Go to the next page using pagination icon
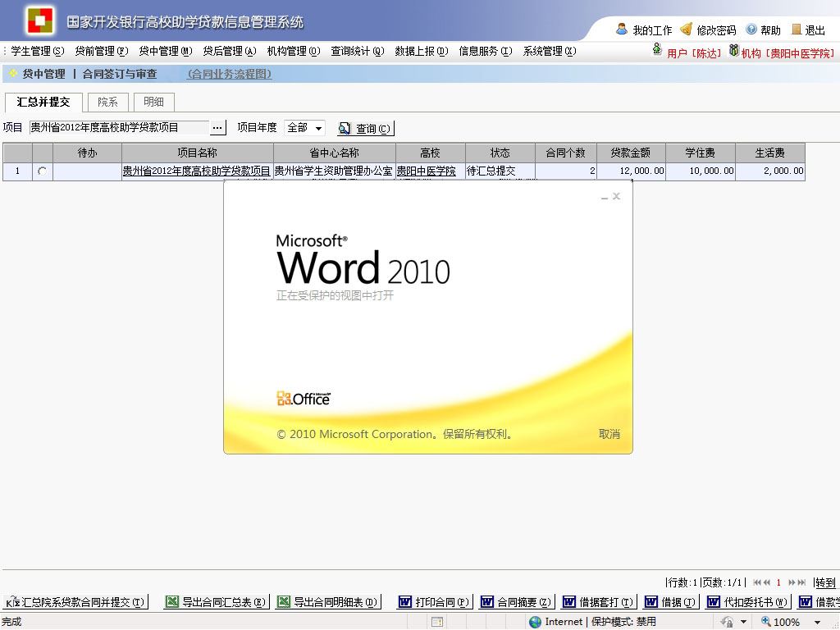The width and height of the screenshot is (840, 630). [x=792, y=582]
